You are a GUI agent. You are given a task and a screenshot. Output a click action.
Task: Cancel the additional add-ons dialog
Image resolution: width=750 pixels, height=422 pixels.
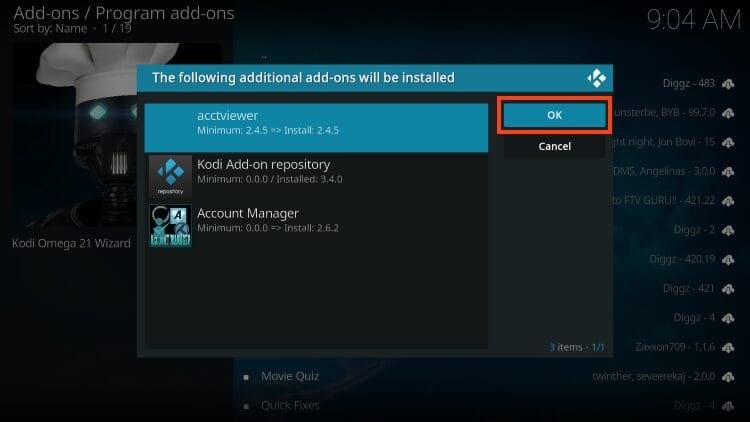pos(554,146)
